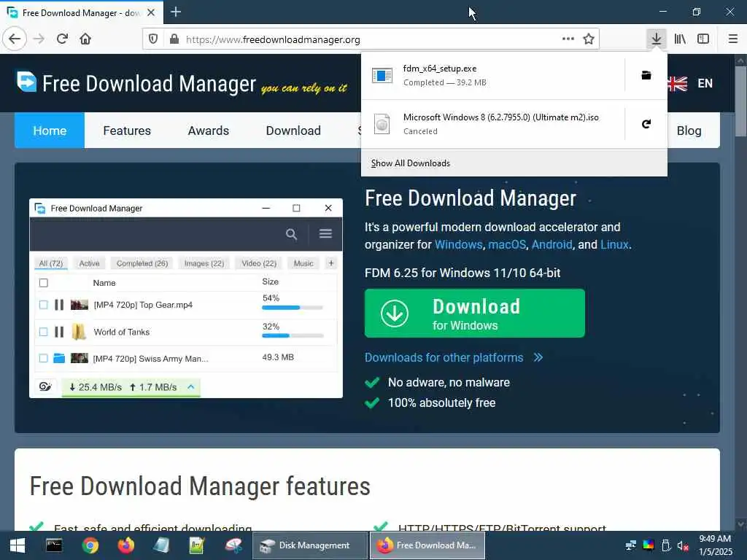Select the Images (22) filter tab
This screenshot has height=560, width=747.
coord(204,263)
